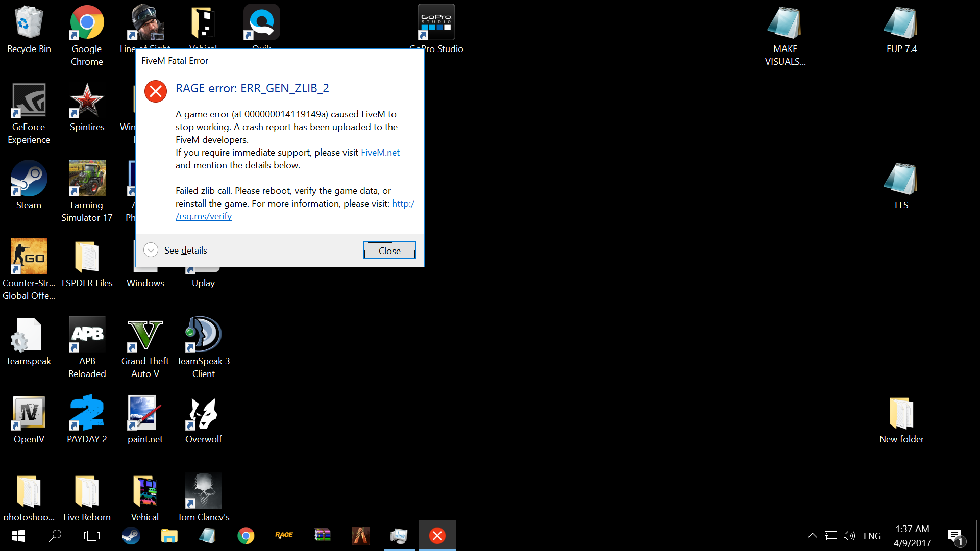Image resolution: width=980 pixels, height=551 pixels.
Task: Close the FiveM Fatal Error dialog
Action: 389,251
